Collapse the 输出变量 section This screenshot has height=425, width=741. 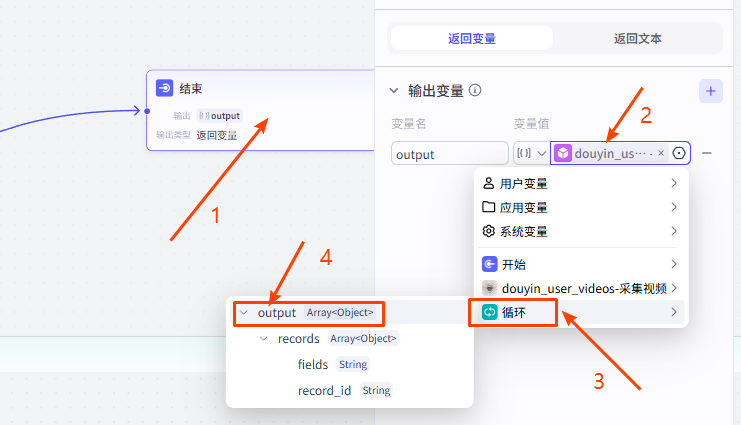(394, 90)
